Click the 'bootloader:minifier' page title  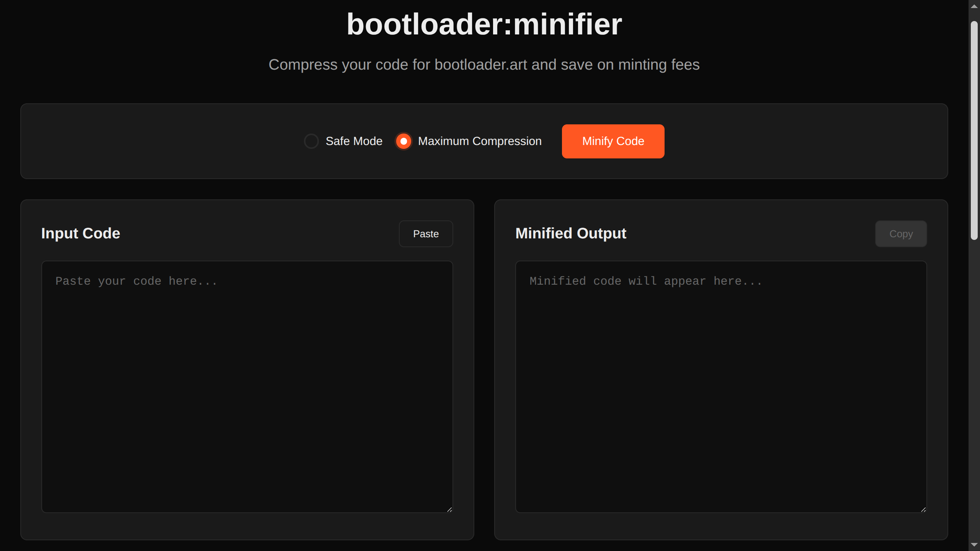point(484,24)
